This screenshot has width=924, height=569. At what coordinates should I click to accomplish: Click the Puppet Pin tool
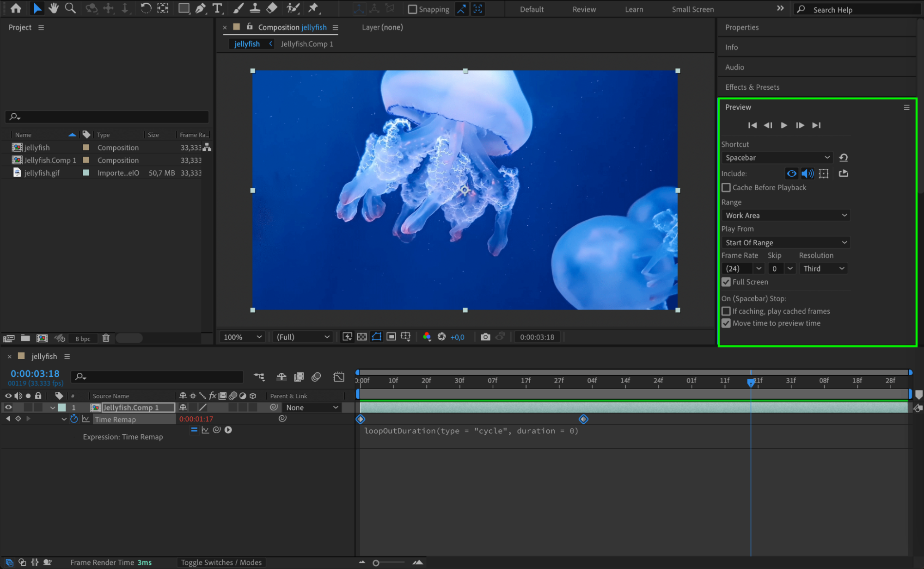coord(313,8)
